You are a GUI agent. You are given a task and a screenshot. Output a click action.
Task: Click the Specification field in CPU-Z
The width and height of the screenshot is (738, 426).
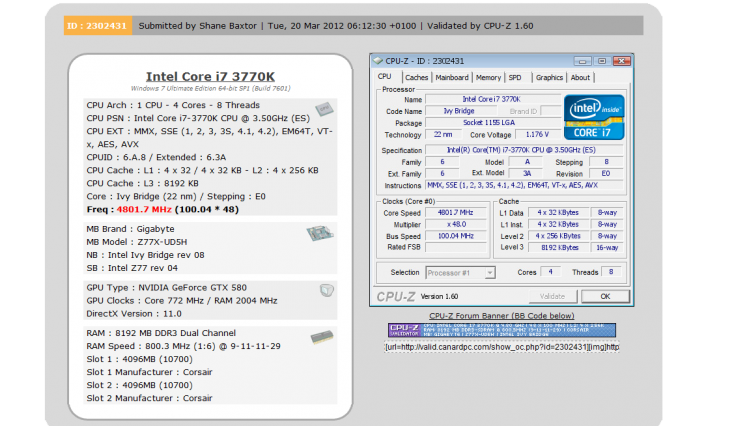click(x=524, y=150)
